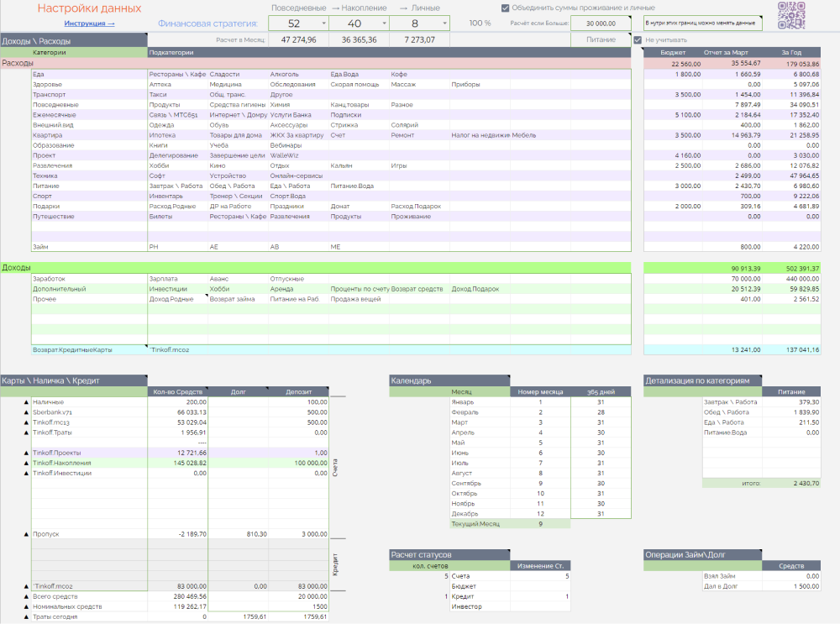Click the Кол-во Средств column header
The image size is (840, 624).
177,392
